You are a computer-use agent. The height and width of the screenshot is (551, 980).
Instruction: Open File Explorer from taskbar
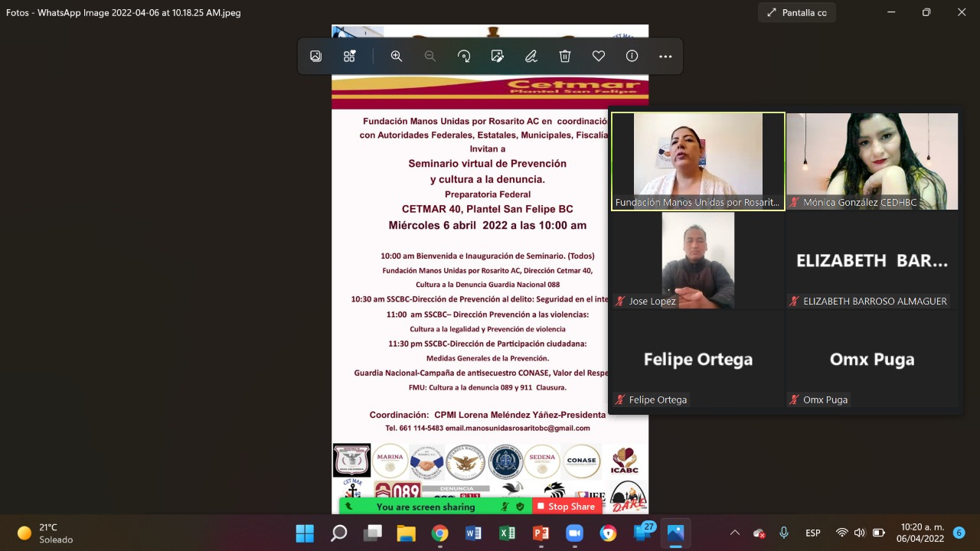(x=406, y=533)
